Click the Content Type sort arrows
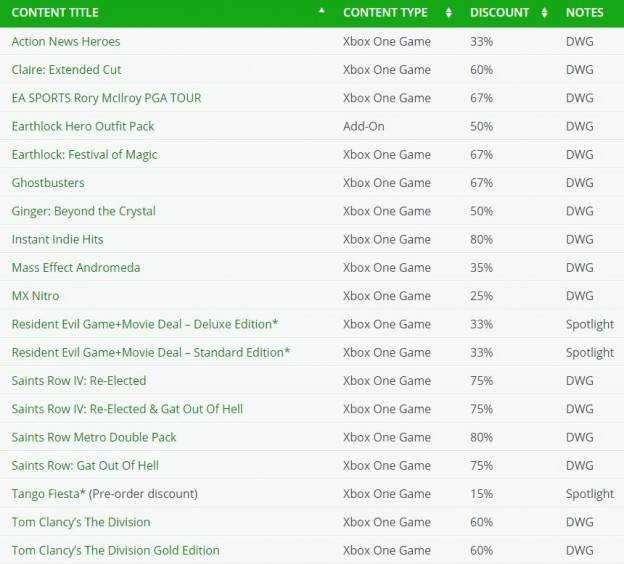 click(448, 13)
